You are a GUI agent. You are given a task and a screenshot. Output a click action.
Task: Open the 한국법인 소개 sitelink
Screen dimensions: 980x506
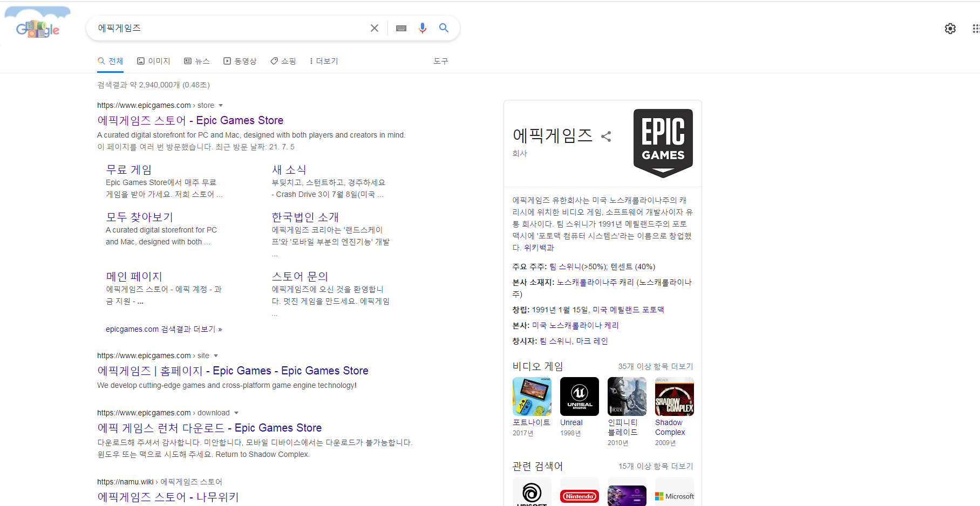305,217
